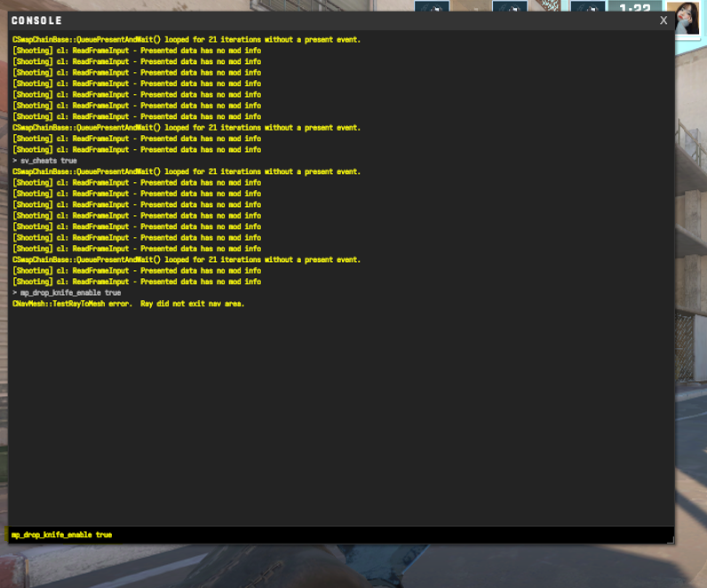This screenshot has width=707, height=588.
Task: Select the player avatar portrait thumbnail
Action: click(x=685, y=19)
